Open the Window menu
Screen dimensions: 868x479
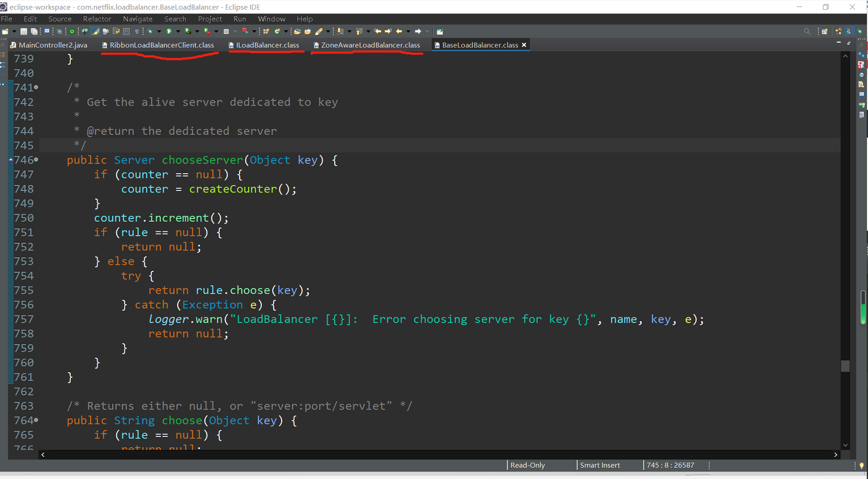tap(272, 19)
